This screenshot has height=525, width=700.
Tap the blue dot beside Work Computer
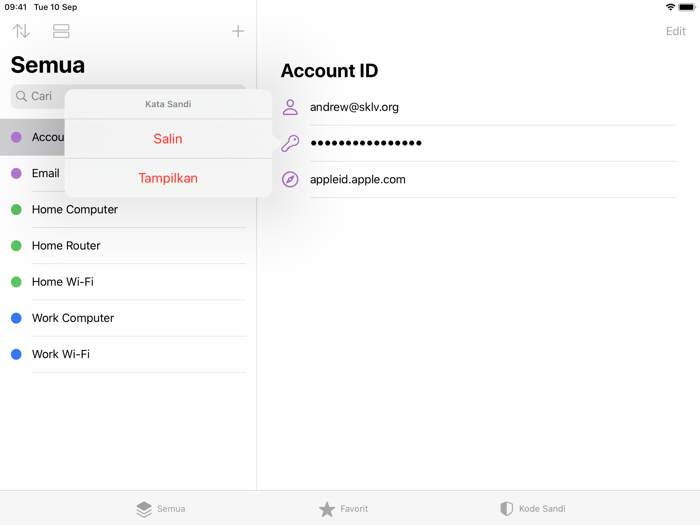16,318
